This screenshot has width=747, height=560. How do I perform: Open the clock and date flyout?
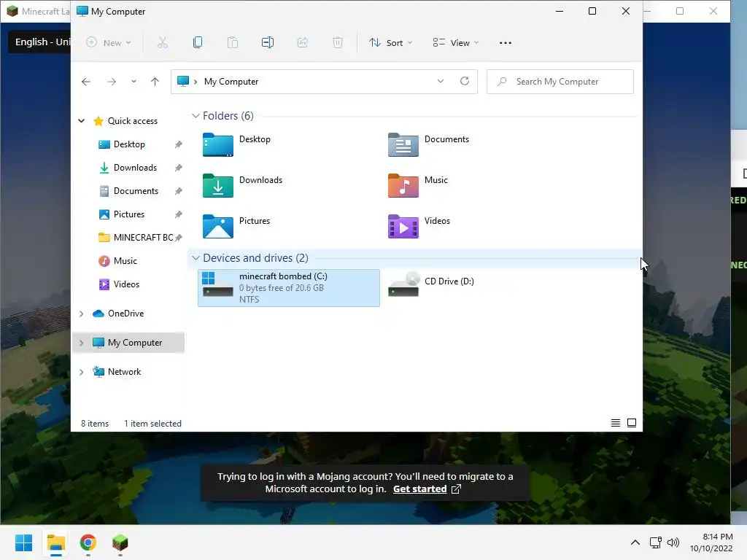[x=711, y=542]
